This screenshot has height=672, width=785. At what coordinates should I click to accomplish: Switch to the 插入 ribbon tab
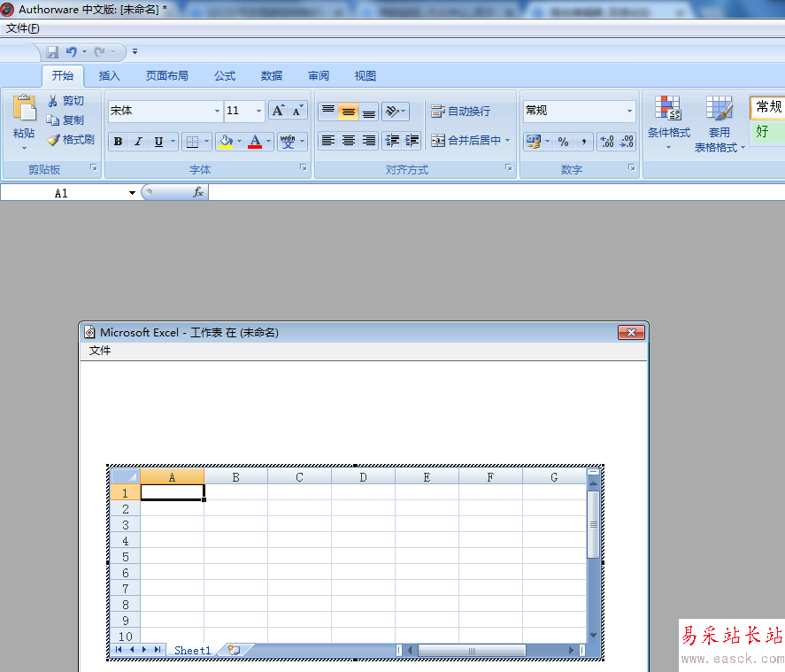coord(109,76)
